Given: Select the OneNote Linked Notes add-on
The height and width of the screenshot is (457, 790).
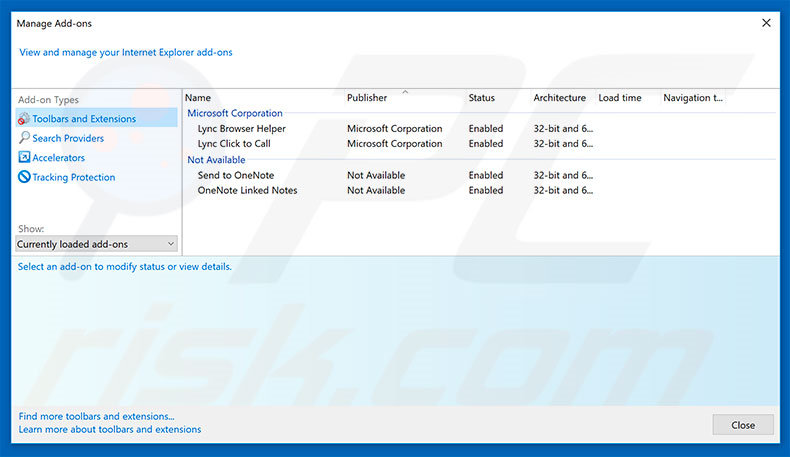Looking at the screenshot, I should click(247, 190).
